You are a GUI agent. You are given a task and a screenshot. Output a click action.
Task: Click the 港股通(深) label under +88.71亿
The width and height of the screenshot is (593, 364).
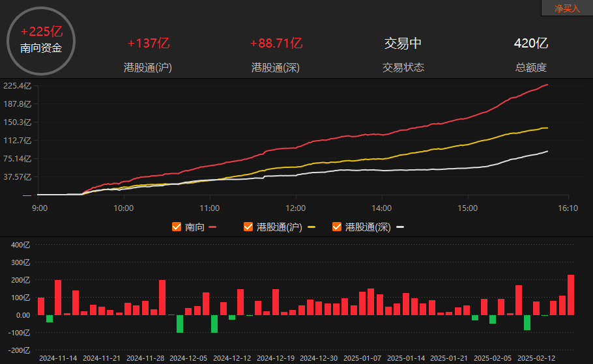[276, 68]
